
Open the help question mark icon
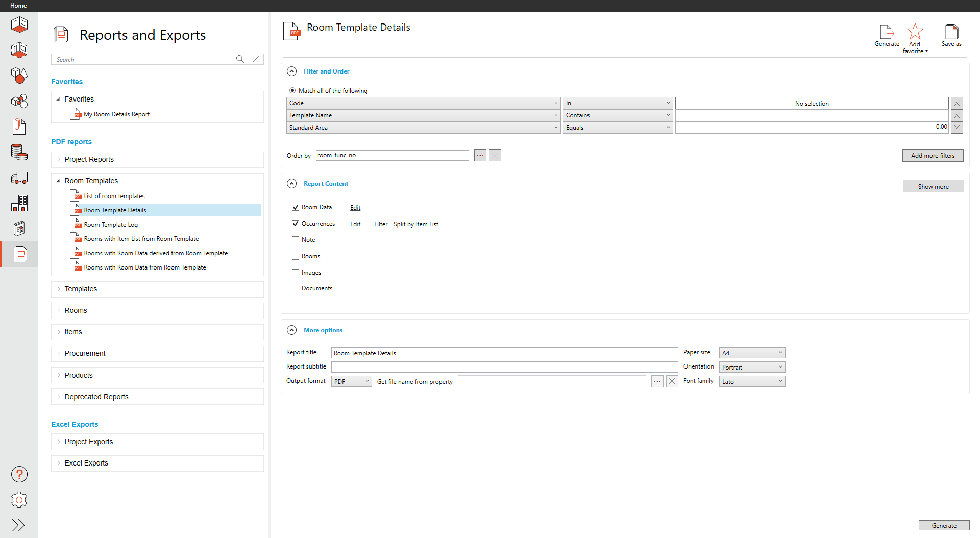(19, 474)
